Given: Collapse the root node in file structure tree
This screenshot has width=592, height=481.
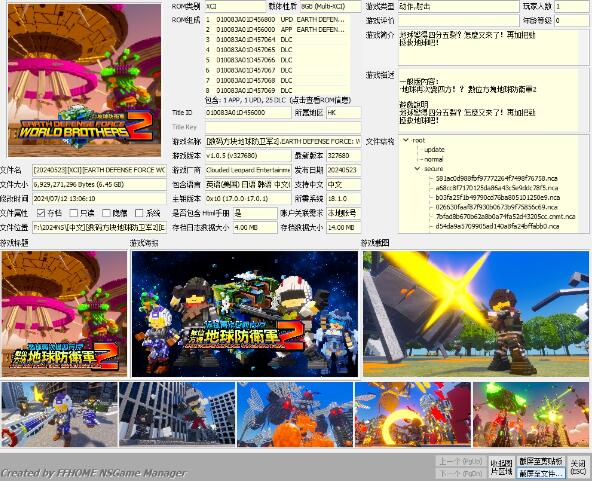Looking at the screenshot, I should pos(406,140).
